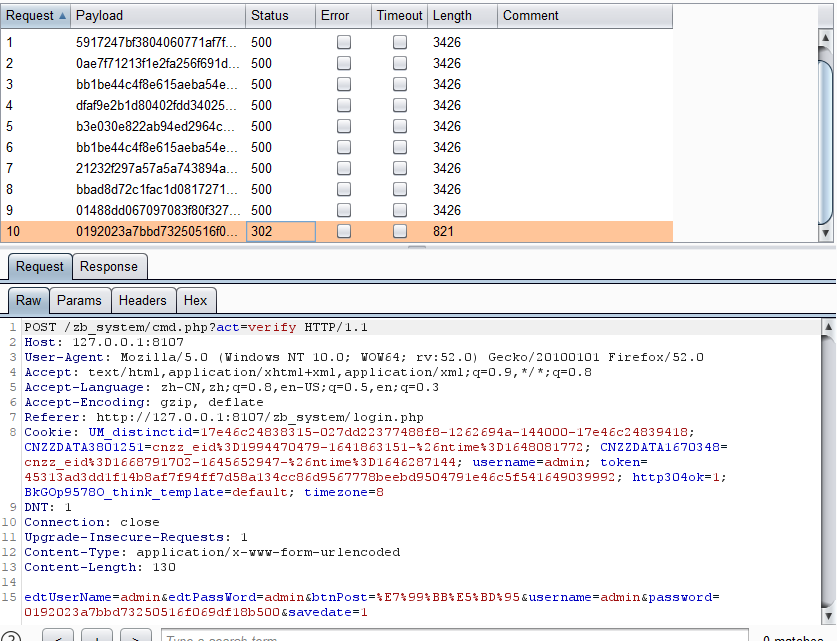Select payload bbad8d72c1fac1d0817271... row
The height and width of the screenshot is (641, 837).
(x=336, y=189)
